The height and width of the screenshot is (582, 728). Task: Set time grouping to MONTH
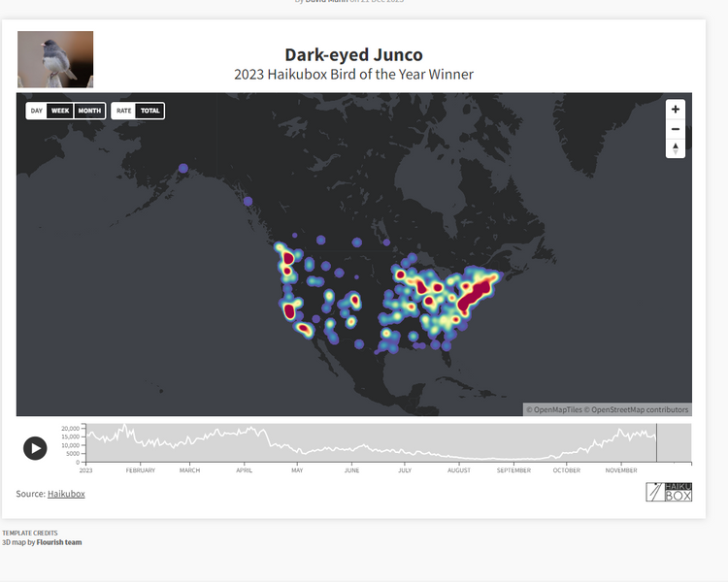[x=89, y=111]
